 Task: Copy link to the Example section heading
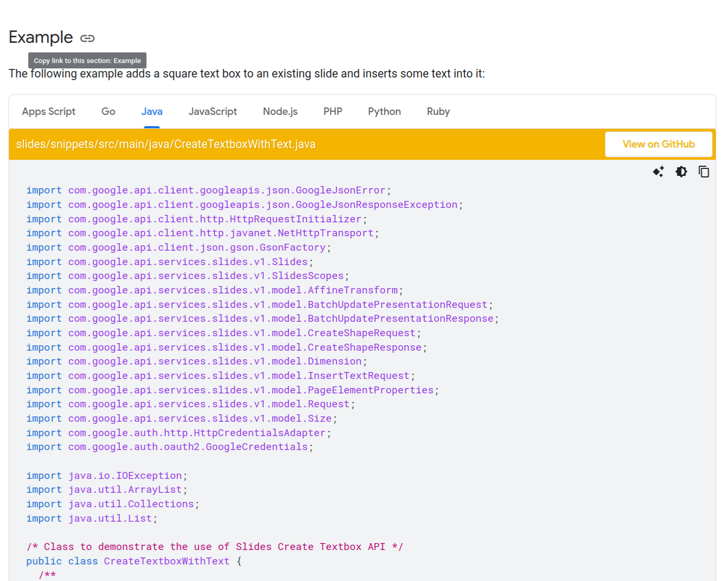pos(87,38)
